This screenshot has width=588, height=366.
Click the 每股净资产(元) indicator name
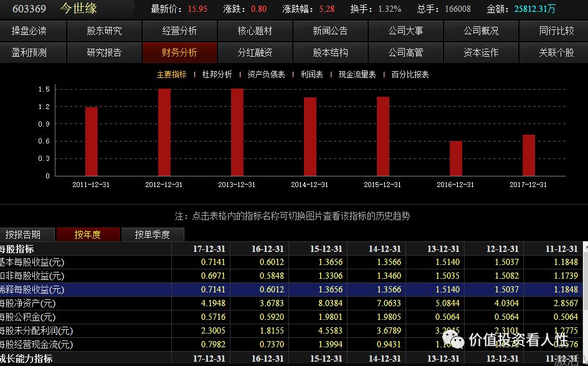(x=28, y=303)
